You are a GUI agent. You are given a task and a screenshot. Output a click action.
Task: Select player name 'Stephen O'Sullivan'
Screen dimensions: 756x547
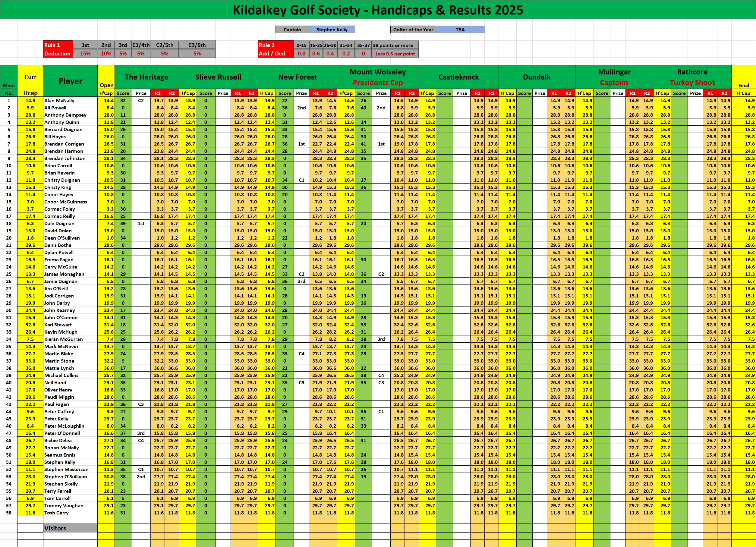click(66, 477)
